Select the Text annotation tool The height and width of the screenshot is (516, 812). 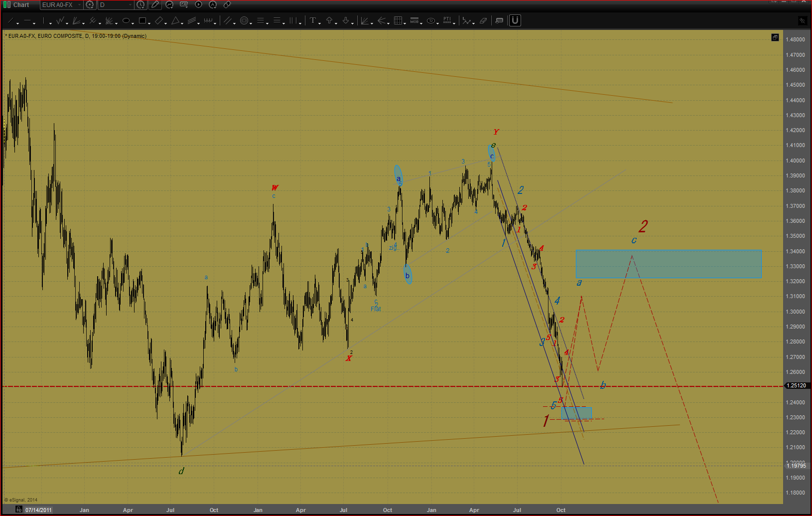(x=312, y=20)
